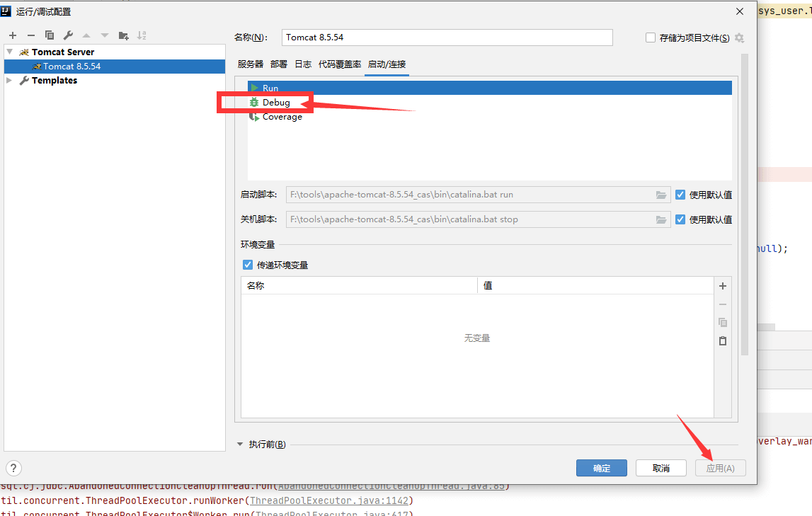812x516 pixels.
Task: Close the run/debug configuration dialog
Action: pyautogui.click(x=740, y=11)
